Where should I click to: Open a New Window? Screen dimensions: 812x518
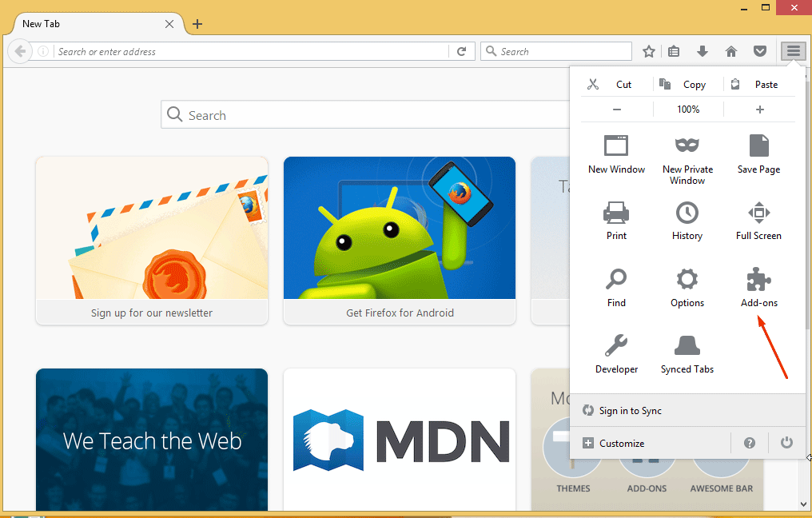[x=616, y=154]
